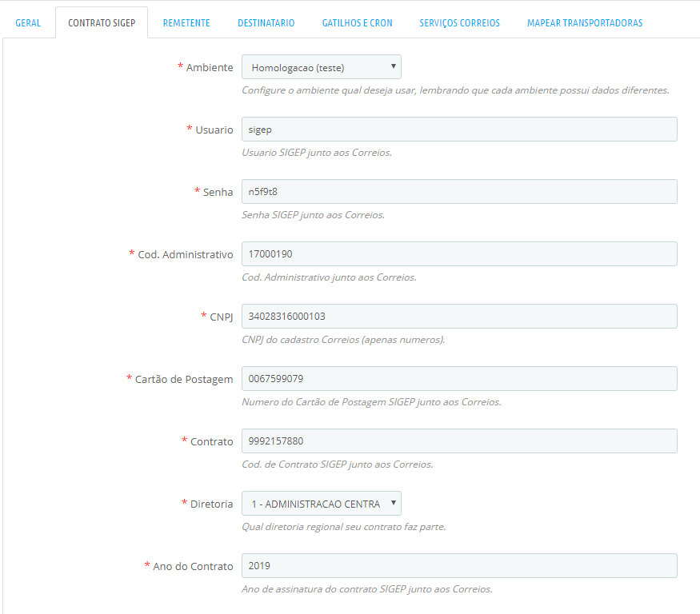
Task: Click the Cod. Administrativo input field
Action: 459,254
